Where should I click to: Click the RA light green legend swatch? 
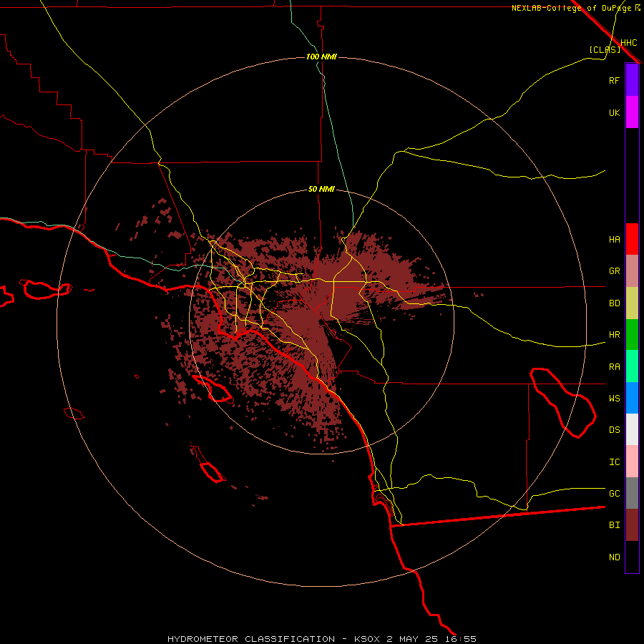point(632,366)
